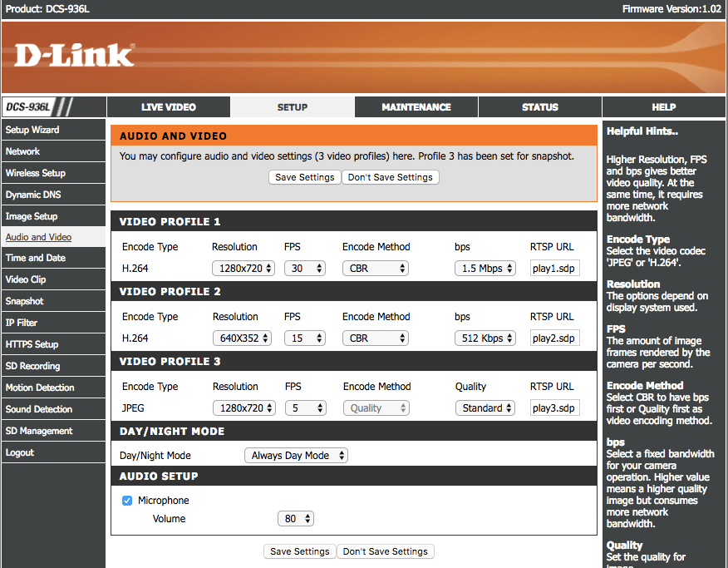This screenshot has width=728, height=568.
Task: Open SD Recording settings
Action: (x=34, y=366)
